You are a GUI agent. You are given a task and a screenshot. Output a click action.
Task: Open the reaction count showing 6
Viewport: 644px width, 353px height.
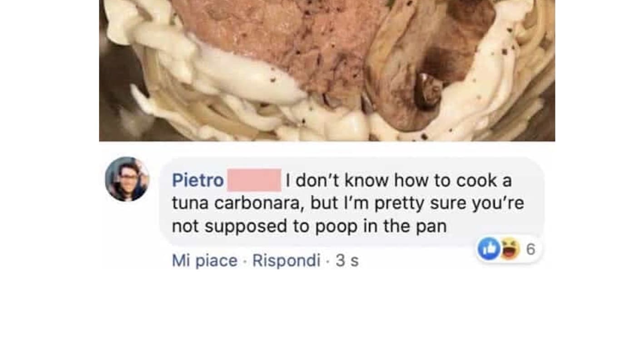pos(531,249)
